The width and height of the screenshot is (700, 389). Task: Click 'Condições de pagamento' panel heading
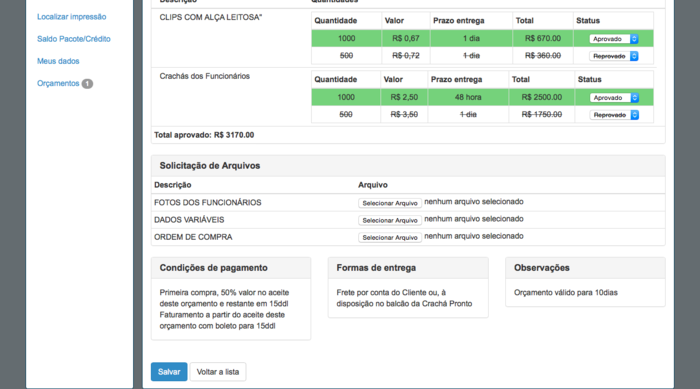(x=213, y=268)
